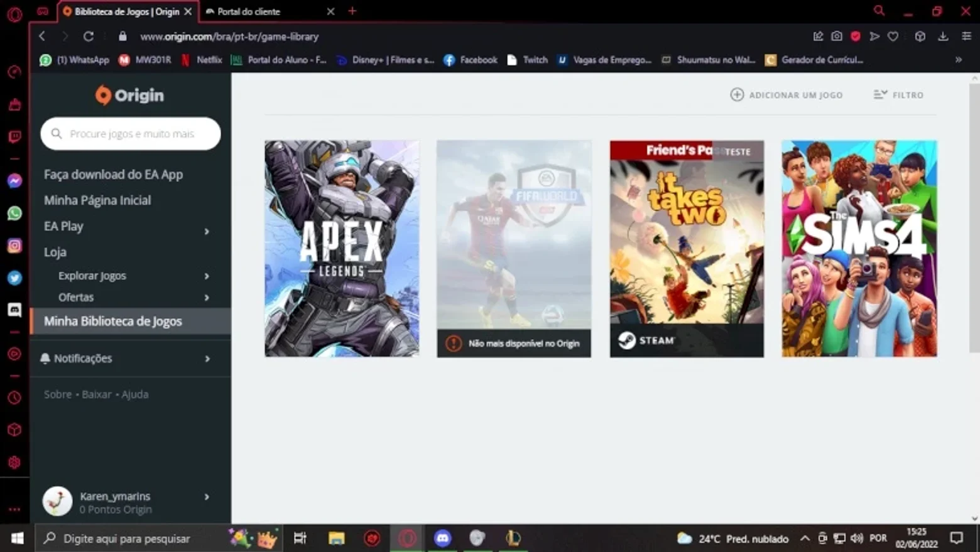The width and height of the screenshot is (980, 552).
Task: Open WhatsApp in the Opera sidebar
Action: coord(14,214)
